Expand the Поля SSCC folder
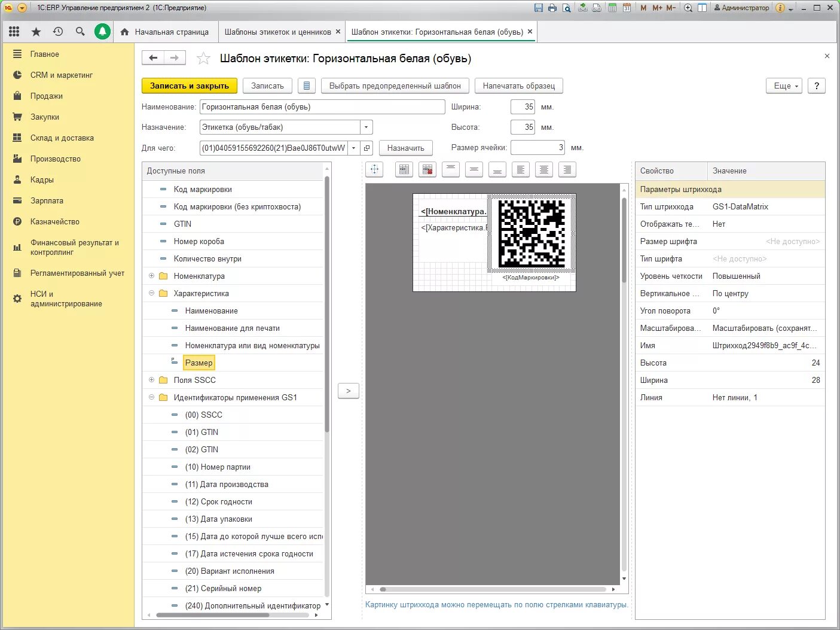The width and height of the screenshot is (840, 630). tap(151, 380)
